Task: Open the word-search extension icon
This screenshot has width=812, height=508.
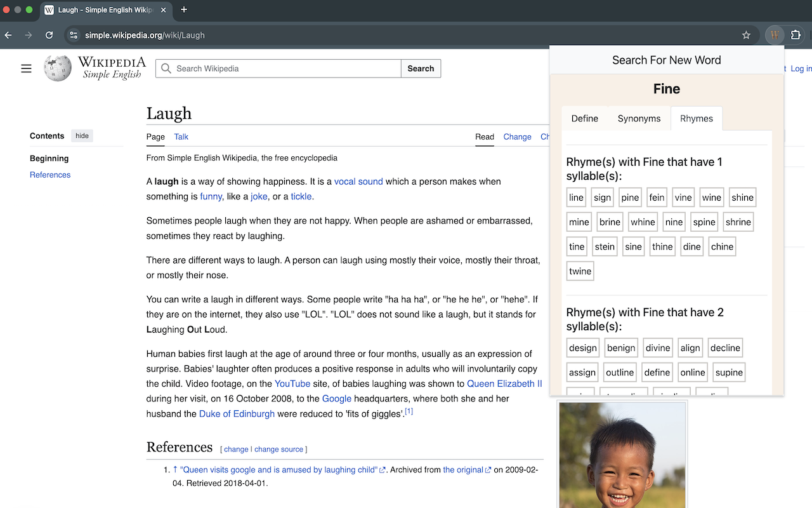Action: [x=774, y=35]
